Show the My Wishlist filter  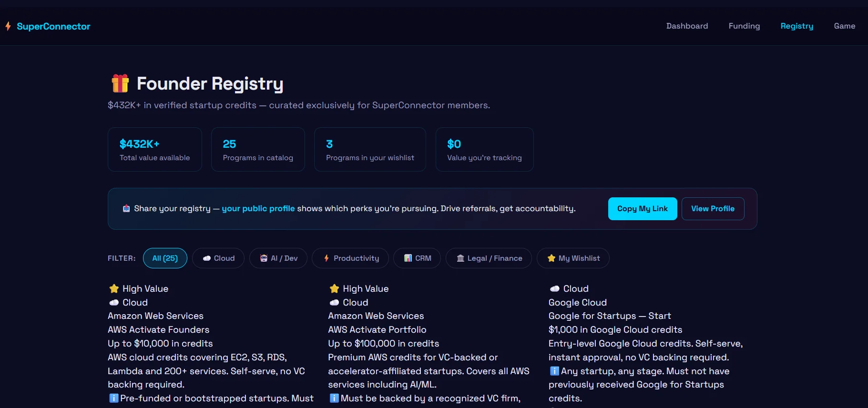pyautogui.click(x=573, y=258)
